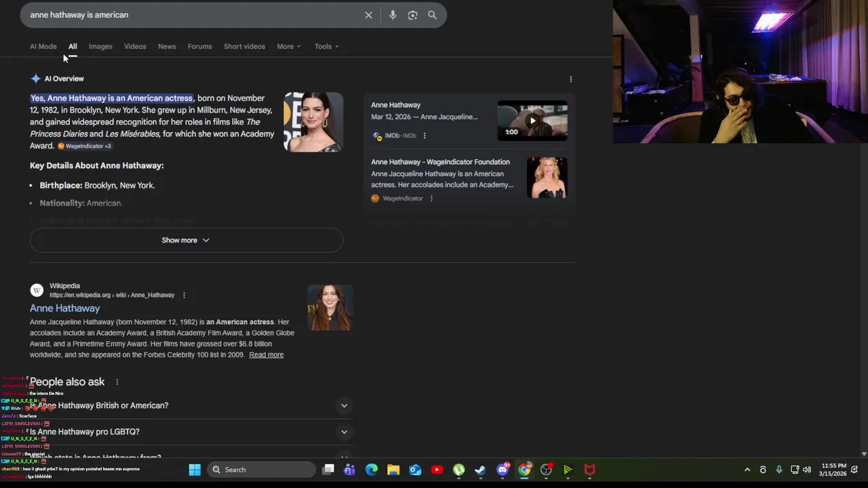Switch to Google Chrome in the taskbar
Viewport: 868px width, 488px height.
click(524, 470)
